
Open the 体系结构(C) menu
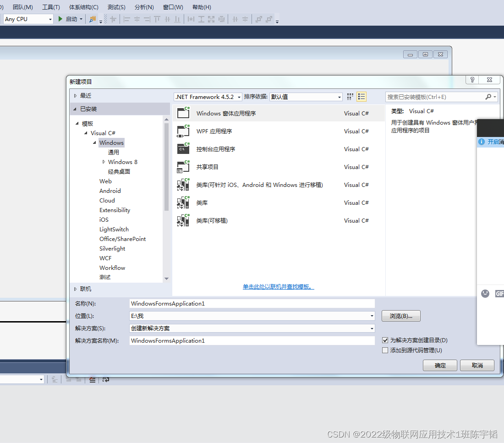[x=83, y=7]
